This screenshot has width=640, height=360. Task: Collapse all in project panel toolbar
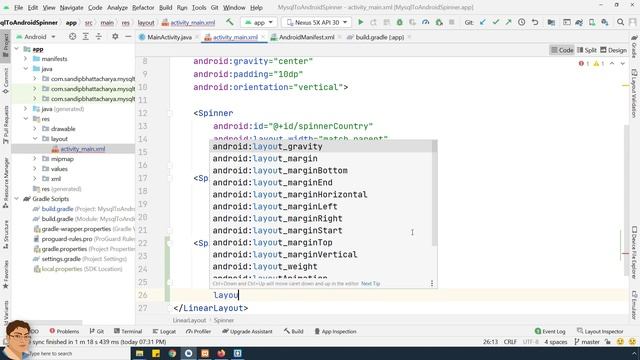click(99, 37)
